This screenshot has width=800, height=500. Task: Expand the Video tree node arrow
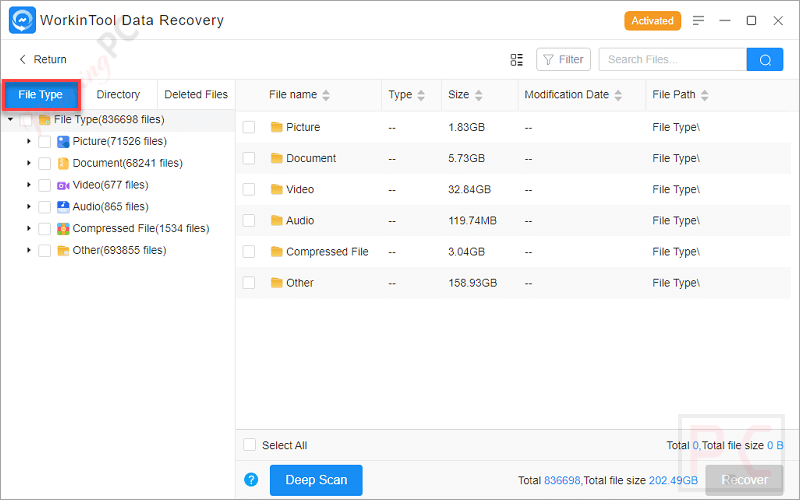tap(29, 185)
